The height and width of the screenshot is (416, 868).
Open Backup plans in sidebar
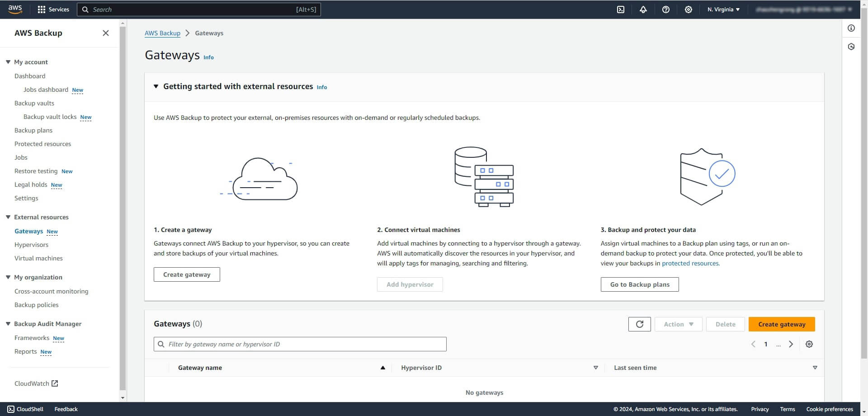tap(33, 130)
